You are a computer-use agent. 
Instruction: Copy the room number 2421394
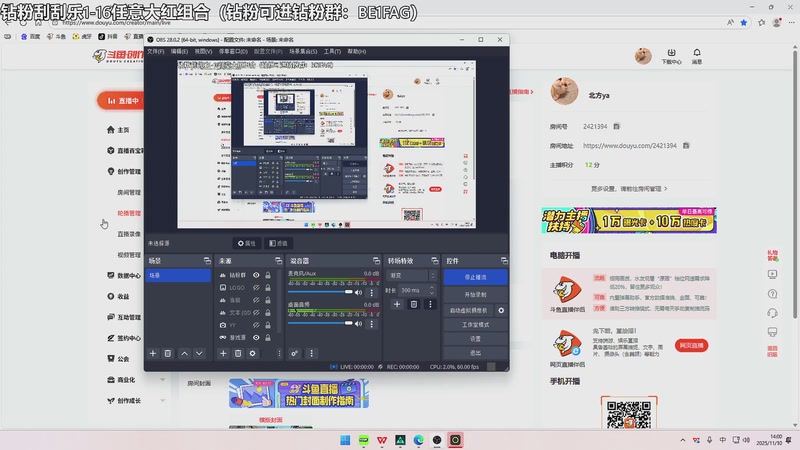[x=616, y=126]
